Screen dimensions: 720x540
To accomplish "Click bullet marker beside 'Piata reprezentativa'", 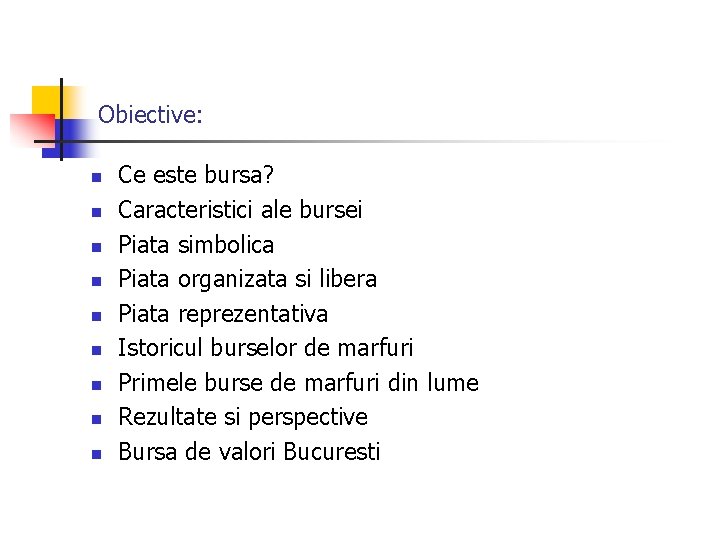I will click(96, 316).
